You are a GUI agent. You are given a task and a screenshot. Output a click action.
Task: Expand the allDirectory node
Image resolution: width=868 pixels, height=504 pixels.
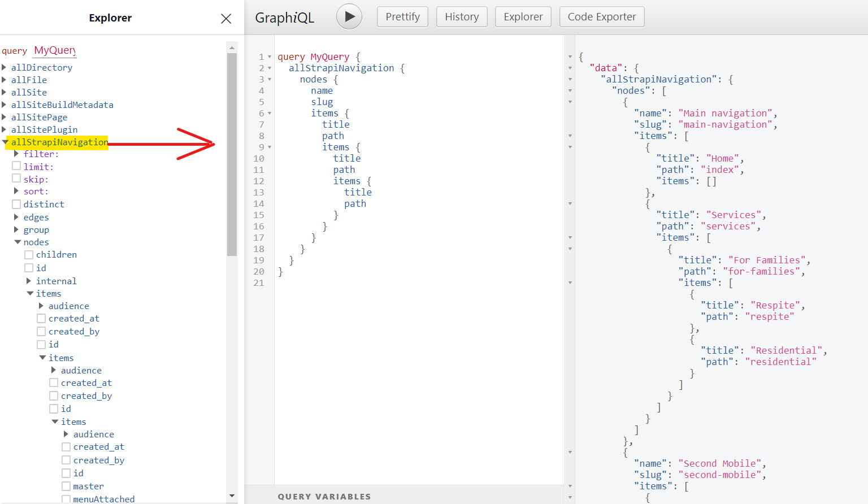pyautogui.click(x=5, y=67)
